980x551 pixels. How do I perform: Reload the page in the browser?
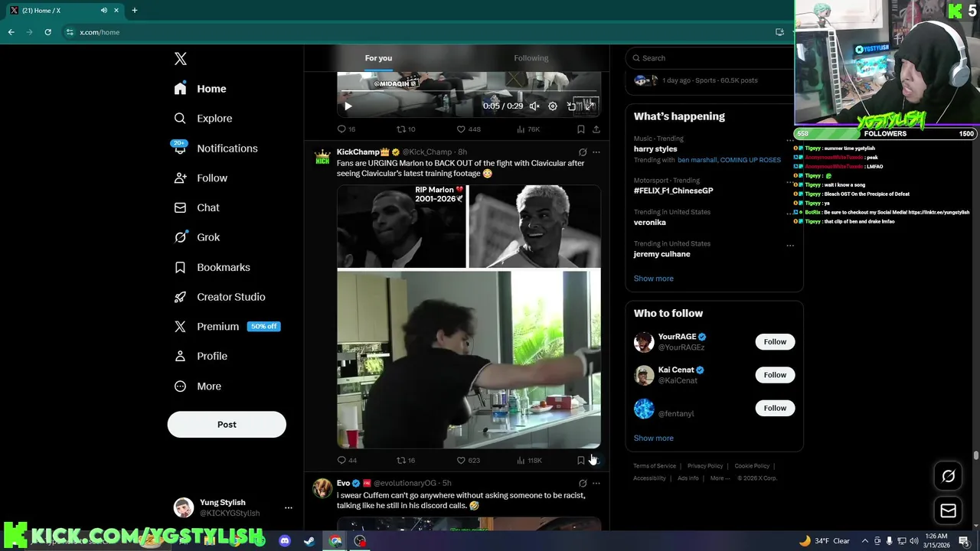coord(47,32)
